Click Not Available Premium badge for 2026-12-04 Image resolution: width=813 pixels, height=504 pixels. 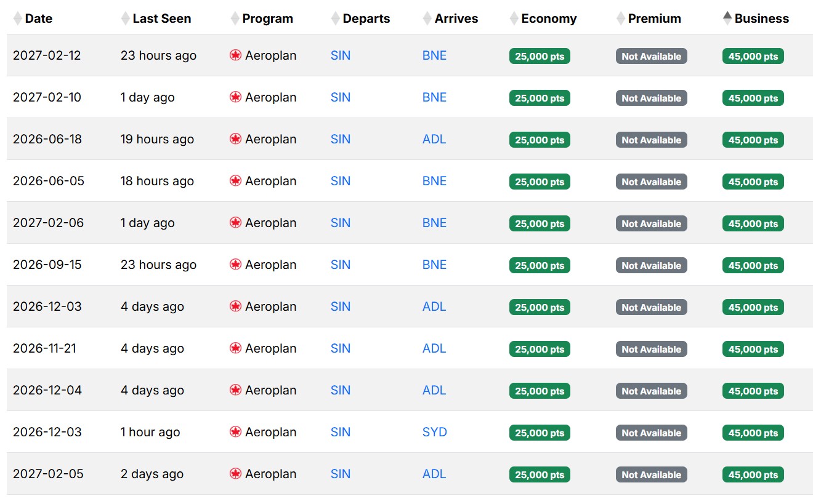[651, 391]
